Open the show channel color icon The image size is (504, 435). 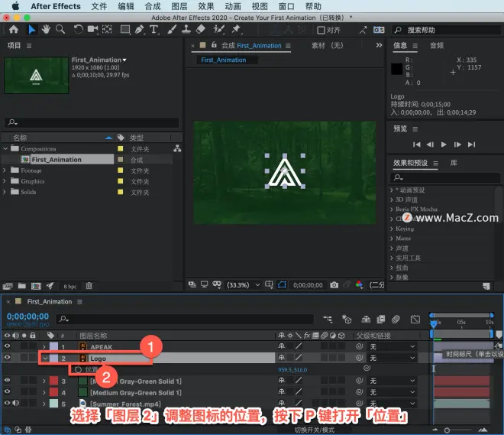[359, 284]
